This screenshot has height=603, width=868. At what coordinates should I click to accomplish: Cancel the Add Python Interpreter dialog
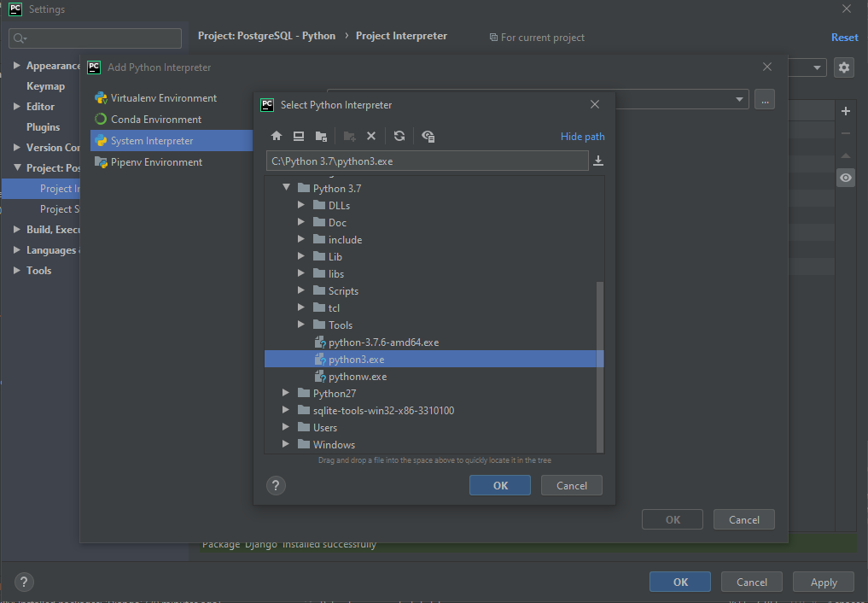pos(744,520)
